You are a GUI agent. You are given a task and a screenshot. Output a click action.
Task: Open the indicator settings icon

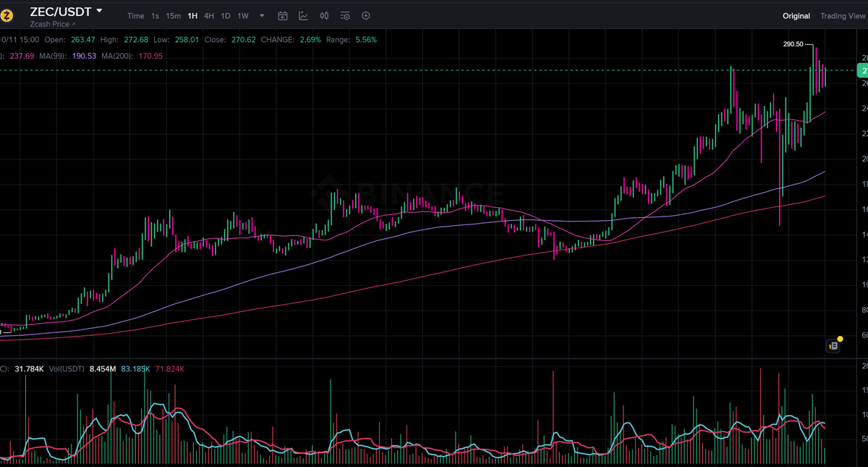(x=344, y=15)
